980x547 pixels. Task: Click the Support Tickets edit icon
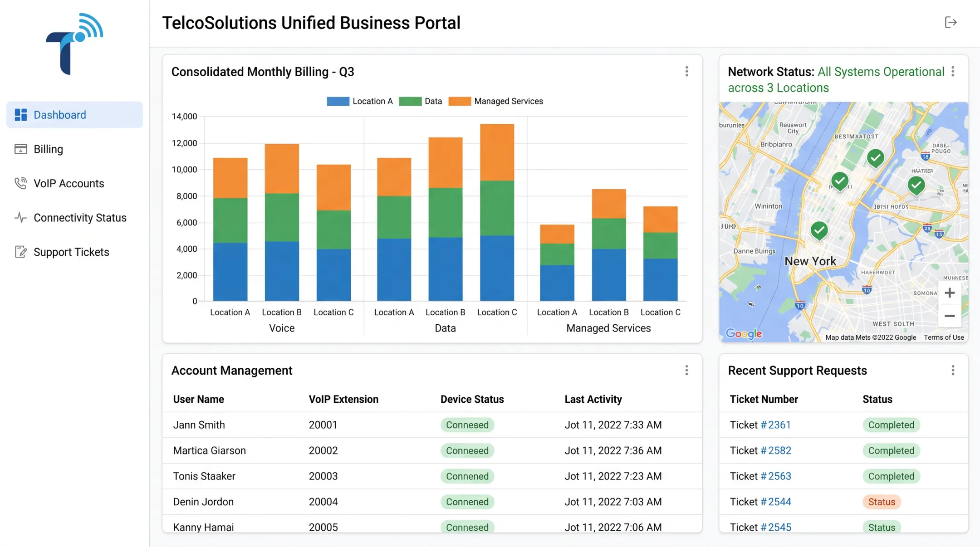(x=21, y=252)
